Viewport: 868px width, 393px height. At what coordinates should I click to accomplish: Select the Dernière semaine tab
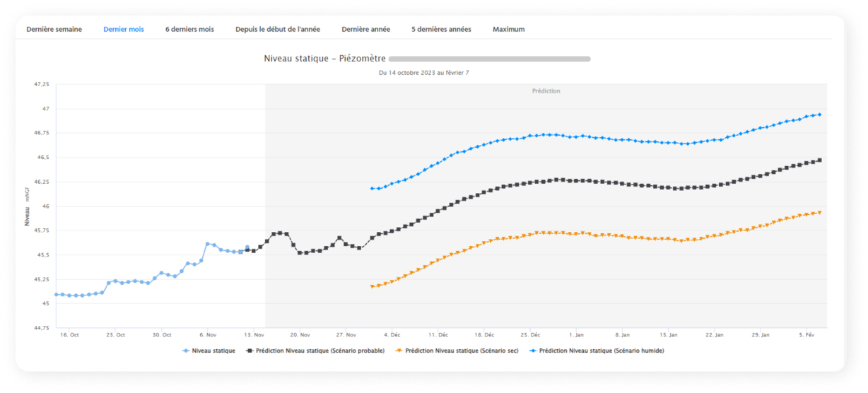[54, 29]
